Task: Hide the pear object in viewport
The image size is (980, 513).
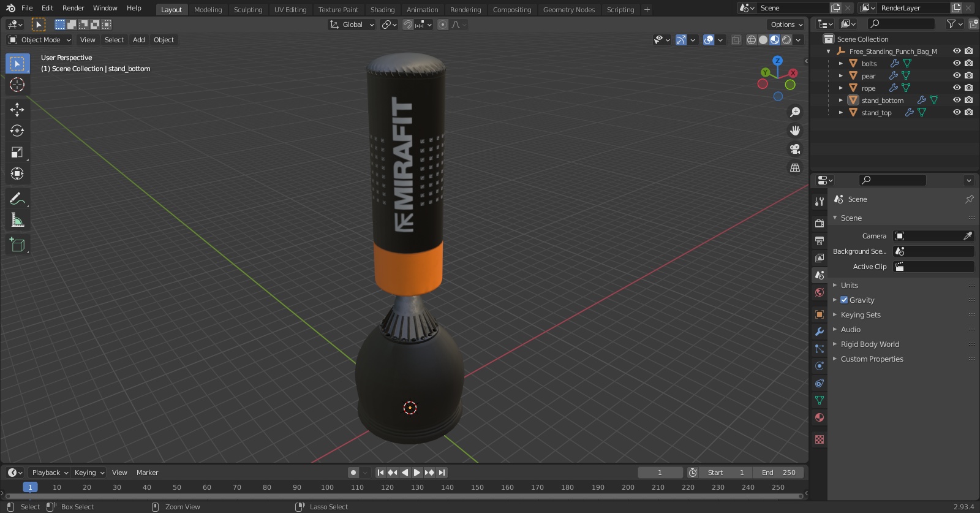Action: tap(957, 75)
